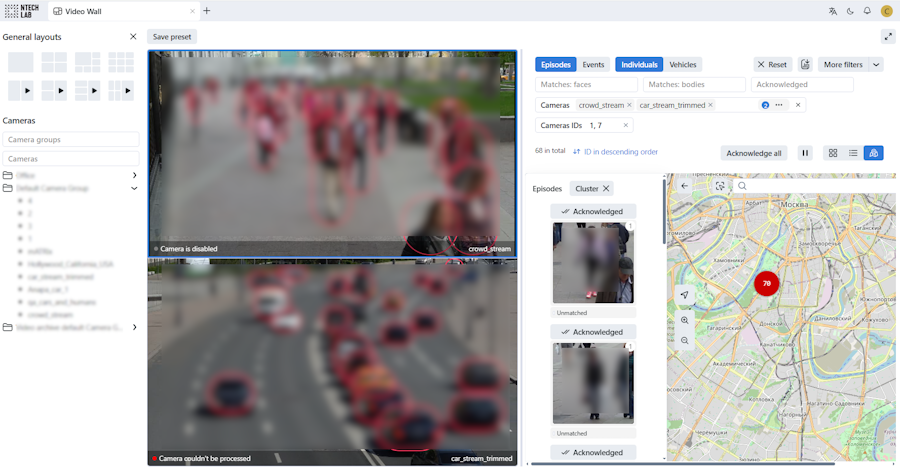Switch events view to map mode
The height and width of the screenshot is (471, 900).
(x=873, y=153)
